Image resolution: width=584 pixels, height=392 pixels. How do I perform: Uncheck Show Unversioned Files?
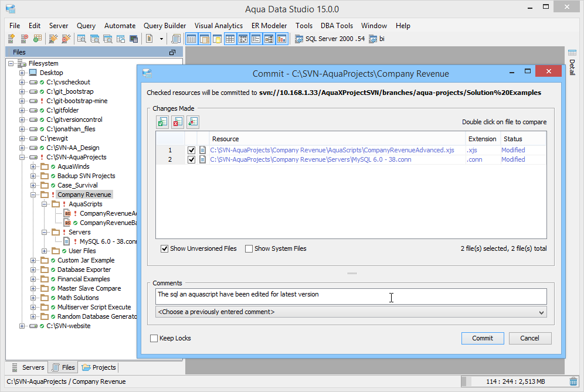pyautogui.click(x=164, y=248)
